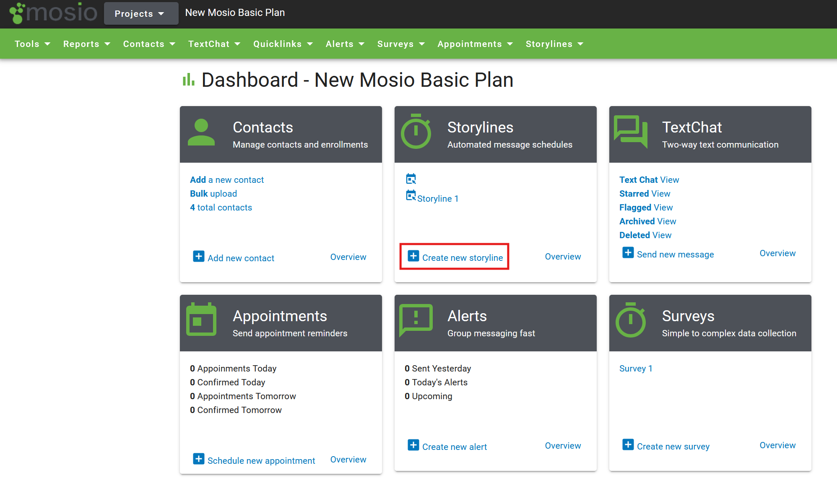The image size is (837, 504).
Task: Expand the Reports menu
Action: point(87,44)
